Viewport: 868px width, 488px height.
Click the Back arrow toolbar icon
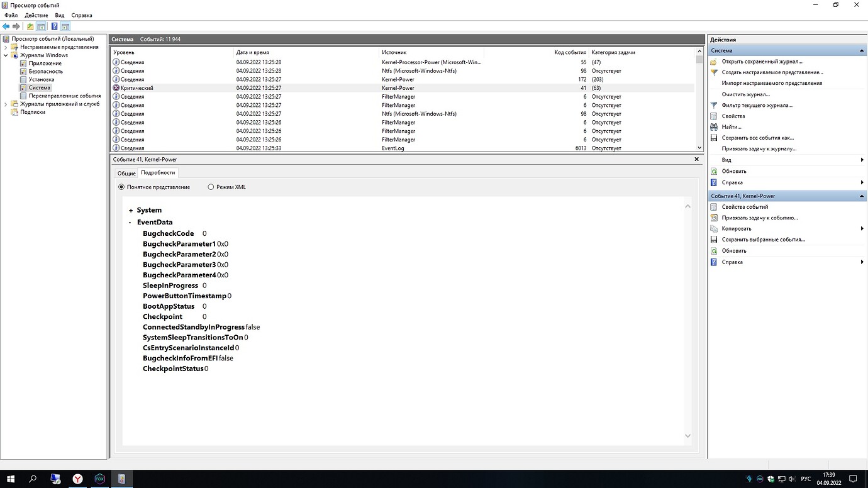coord(6,26)
